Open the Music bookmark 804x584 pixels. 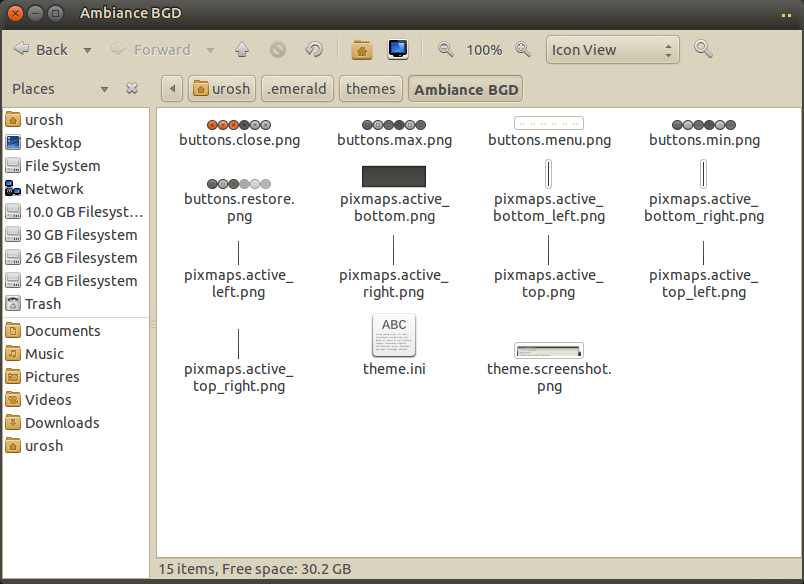pos(76,354)
